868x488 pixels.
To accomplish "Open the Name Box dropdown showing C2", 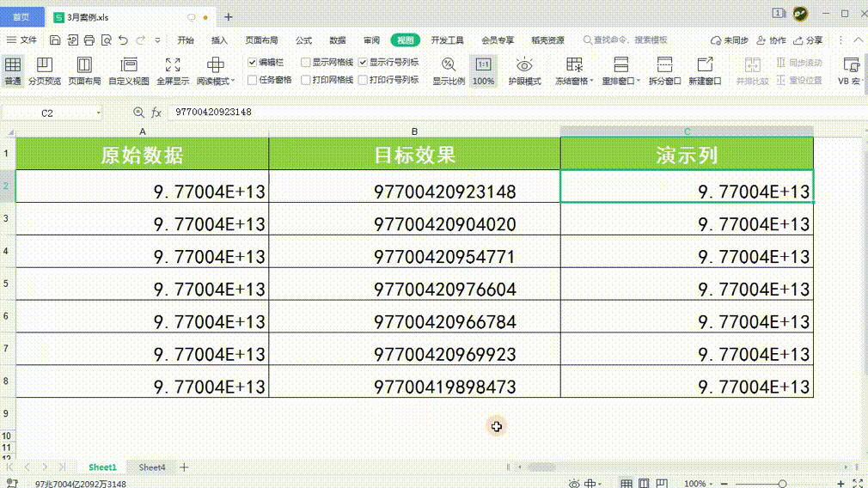I will (x=99, y=113).
